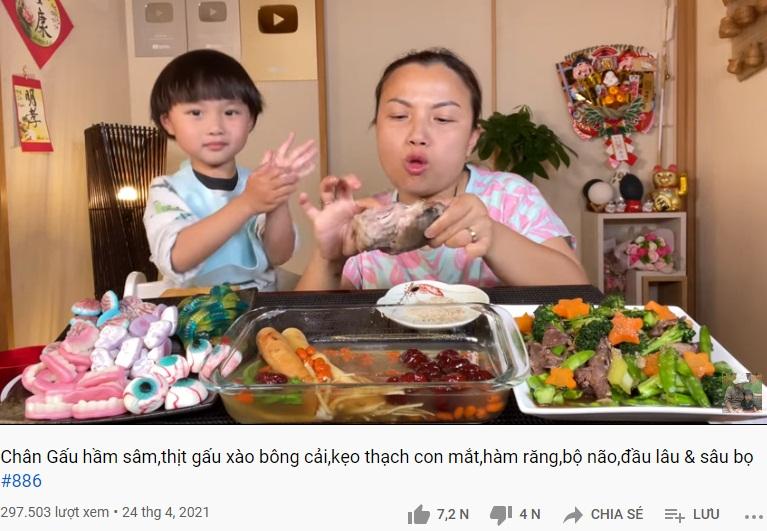The width and height of the screenshot is (767, 531).
Task: Click the CHIA SẺ share label
Action: [x=617, y=514]
